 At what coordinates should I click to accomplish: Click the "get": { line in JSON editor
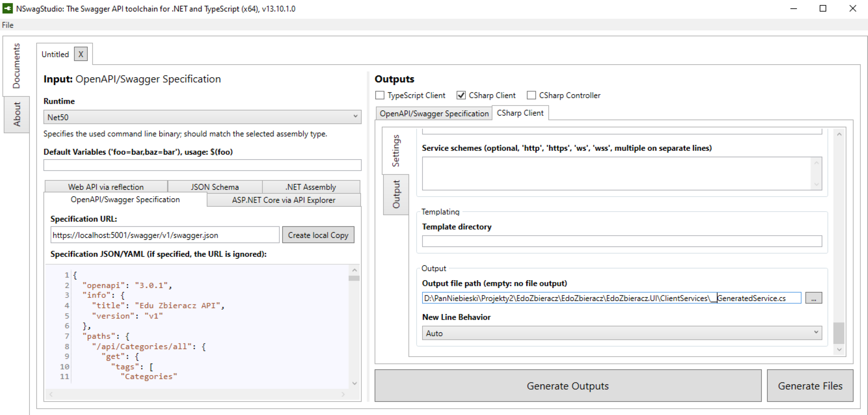point(120,356)
